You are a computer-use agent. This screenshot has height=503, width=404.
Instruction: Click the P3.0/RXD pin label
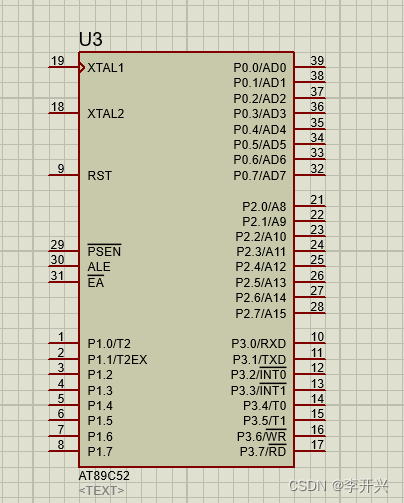(x=259, y=344)
